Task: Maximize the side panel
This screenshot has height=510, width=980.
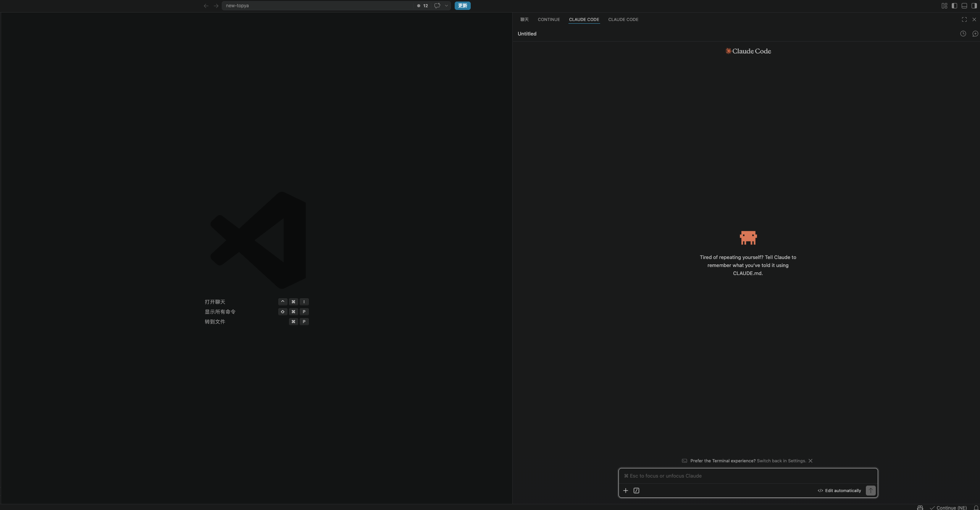Action: [964, 19]
